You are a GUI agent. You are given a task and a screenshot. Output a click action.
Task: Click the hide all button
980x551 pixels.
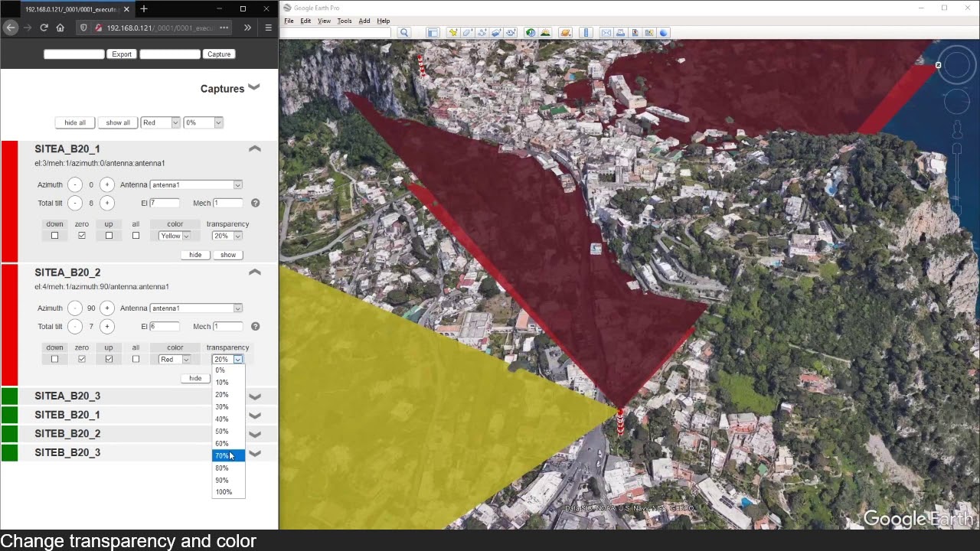(75, 122)
